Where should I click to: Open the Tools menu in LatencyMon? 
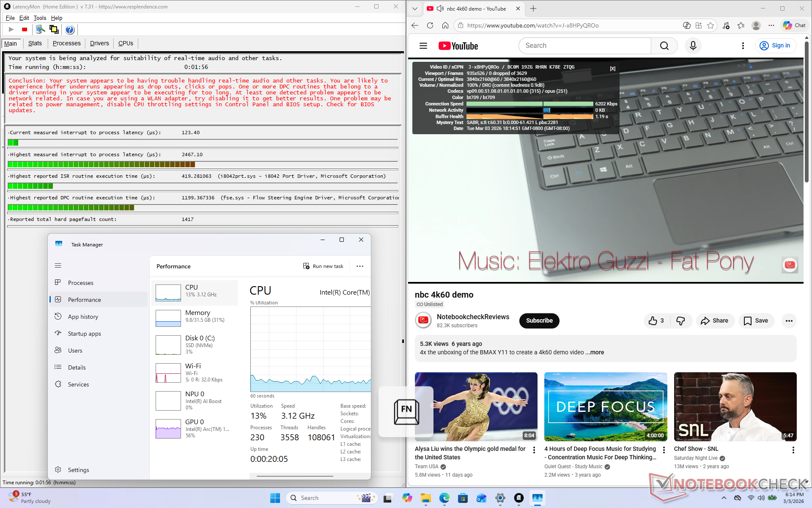pos(40,18)
